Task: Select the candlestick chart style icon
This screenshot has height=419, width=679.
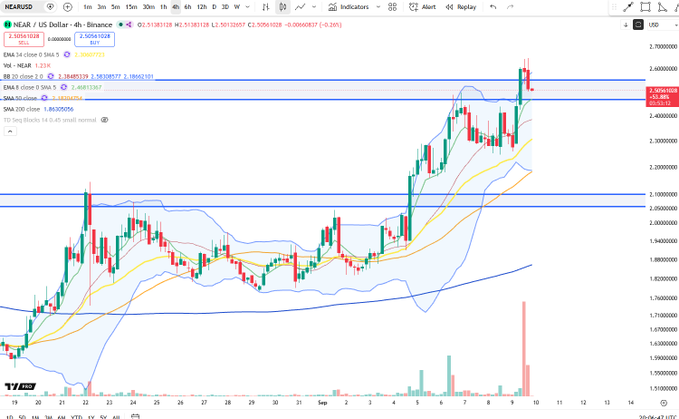Action: click(283, 7)
